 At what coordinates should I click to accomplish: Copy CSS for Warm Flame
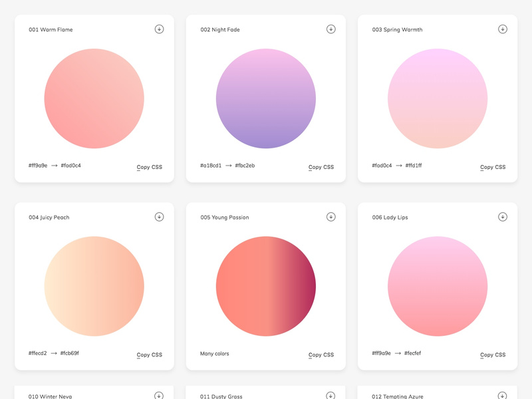149,167
